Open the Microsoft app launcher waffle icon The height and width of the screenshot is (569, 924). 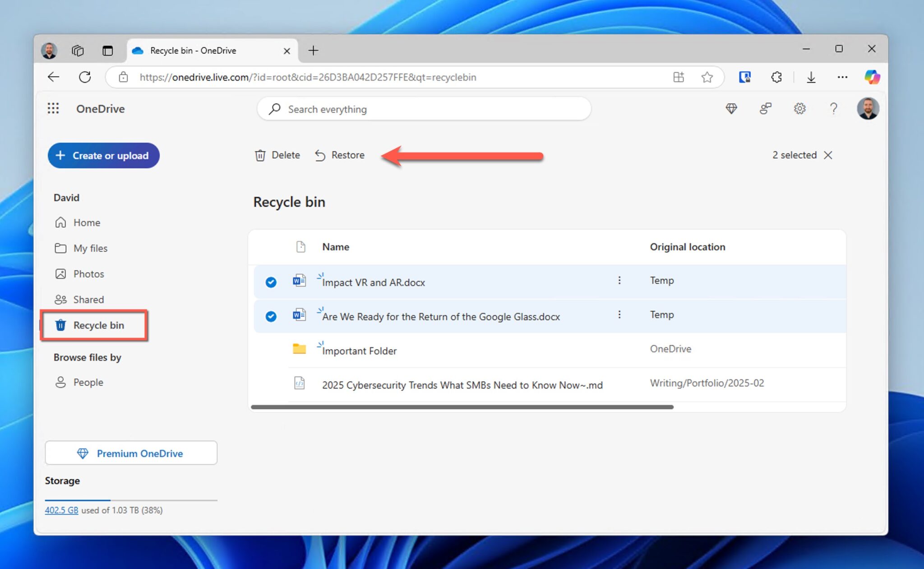click(x=53, y=108)
